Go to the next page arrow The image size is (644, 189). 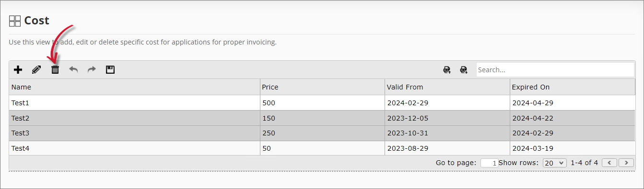626,163
